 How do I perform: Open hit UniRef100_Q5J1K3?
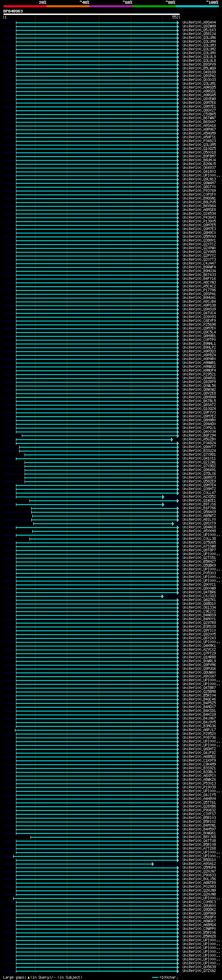pyautogui.click(x=199, y=30)
